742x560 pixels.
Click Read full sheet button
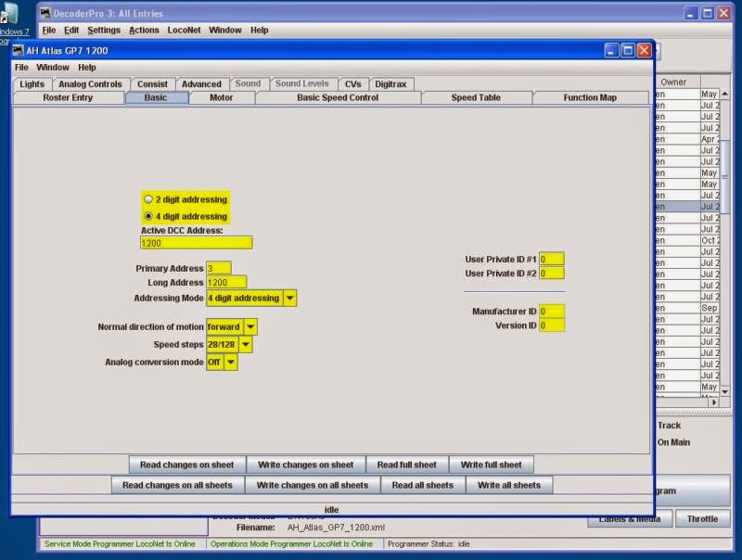pos(407,465)
